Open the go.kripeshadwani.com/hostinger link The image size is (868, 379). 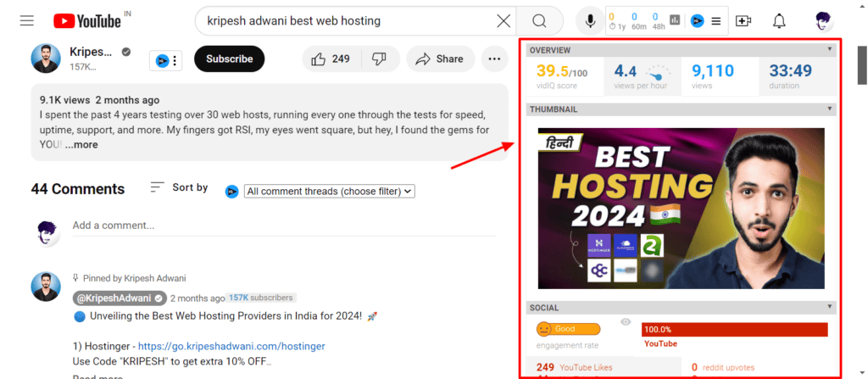click(231, 346)
